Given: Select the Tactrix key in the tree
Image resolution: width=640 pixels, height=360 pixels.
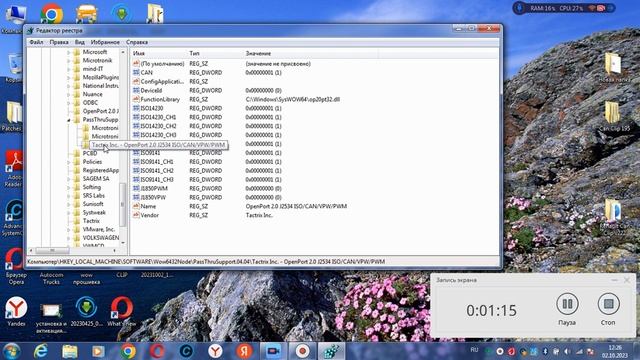Looking at the screenshot, I should pos(91,221).
